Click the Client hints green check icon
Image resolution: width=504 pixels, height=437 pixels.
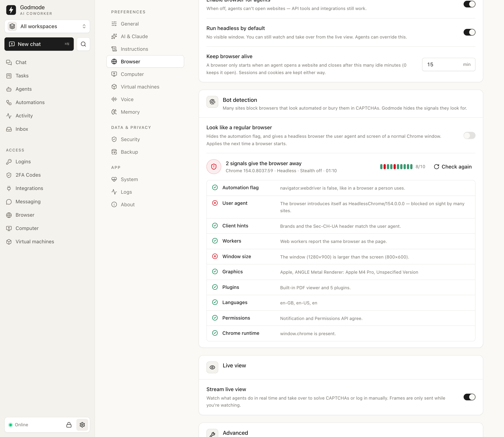215,226
